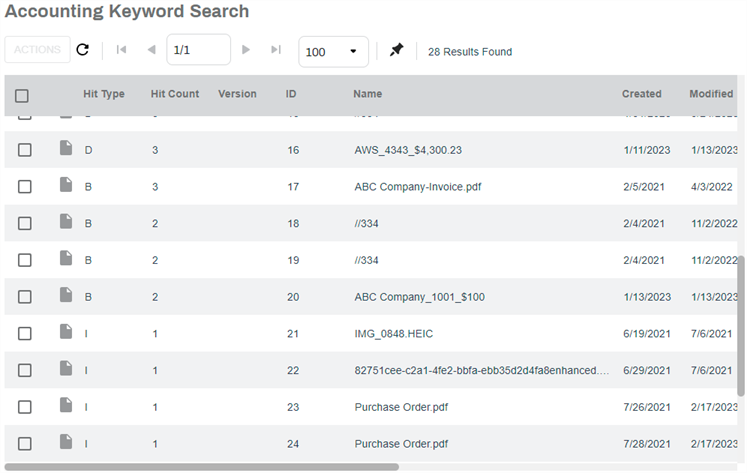The image size is (747, 473).
Task: Sort by Created column header
Action: click(x=642, y=94)
